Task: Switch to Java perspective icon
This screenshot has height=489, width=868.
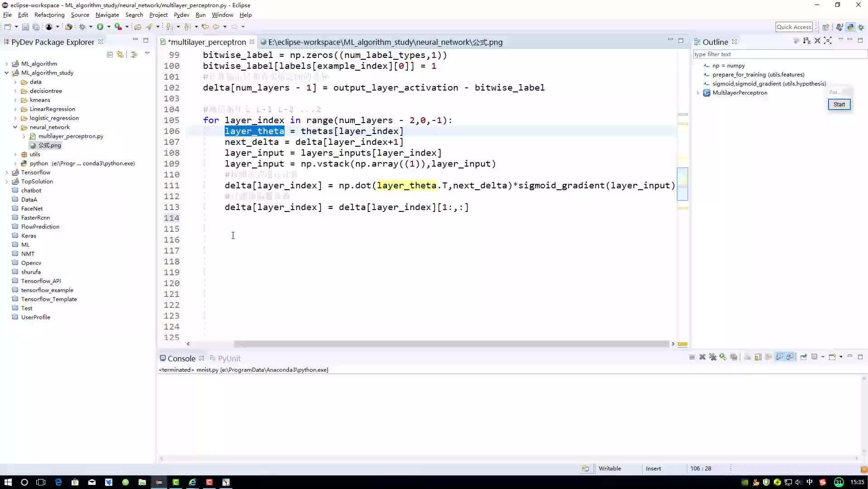Action: point(839,27)
